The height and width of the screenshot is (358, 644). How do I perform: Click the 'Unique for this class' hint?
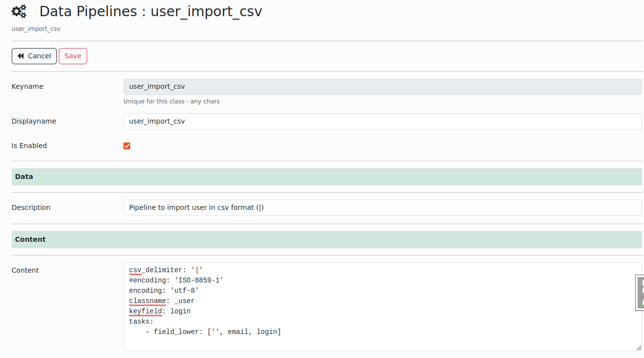tap(171, 102)
